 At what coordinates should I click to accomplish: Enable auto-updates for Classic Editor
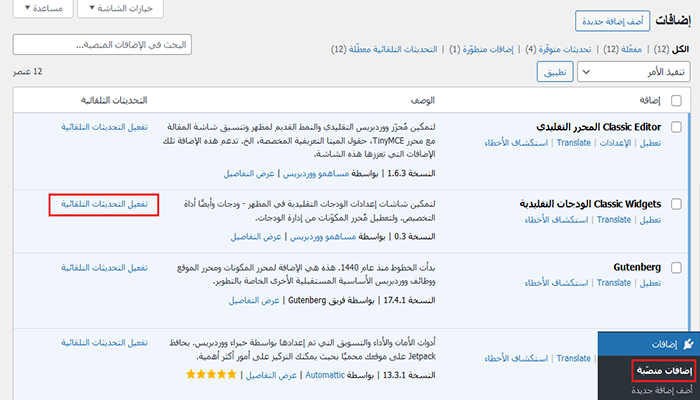pyautogui.click(x=104, y=127)
